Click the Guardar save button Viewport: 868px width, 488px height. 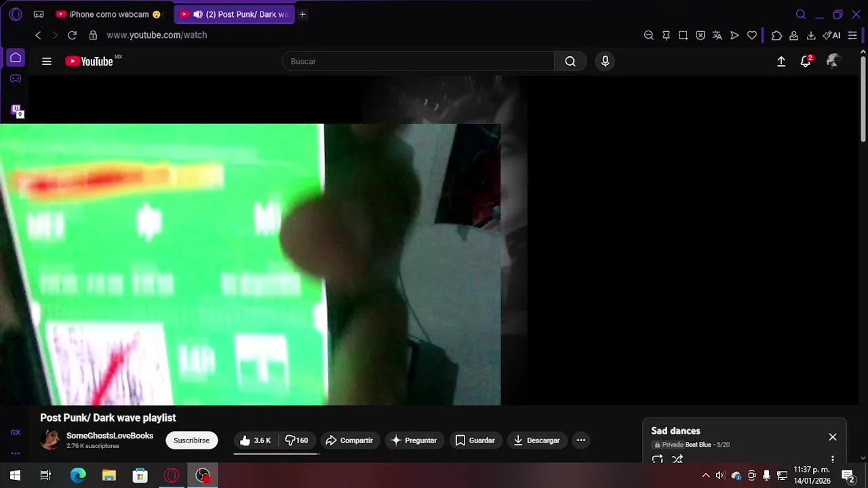tap(475, 441)
